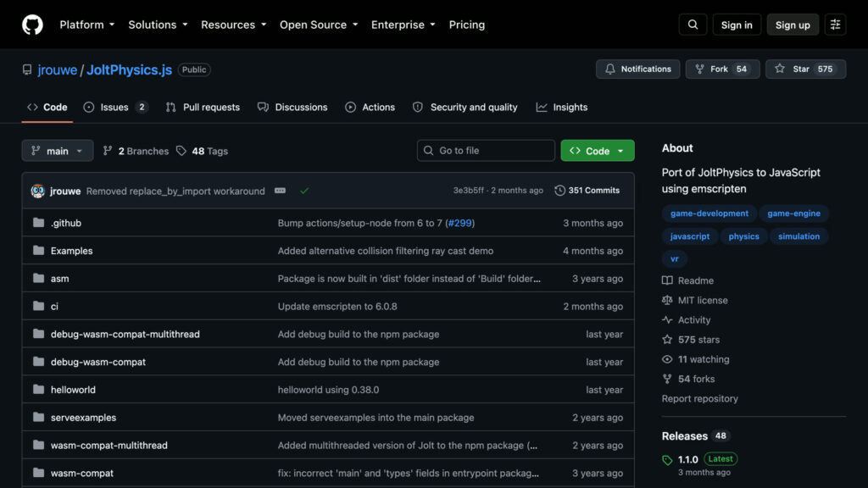Click the Sign in button
This screenshot has height=488, width=868.
(737, 25)
